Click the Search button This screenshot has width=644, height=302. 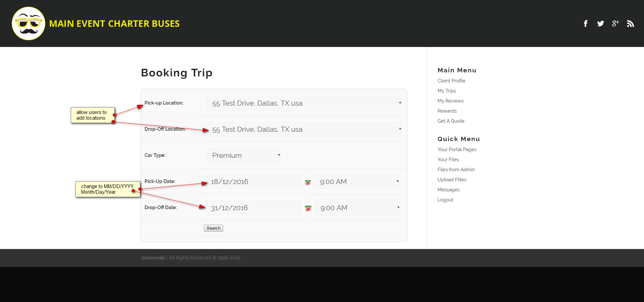coord(213,228)
